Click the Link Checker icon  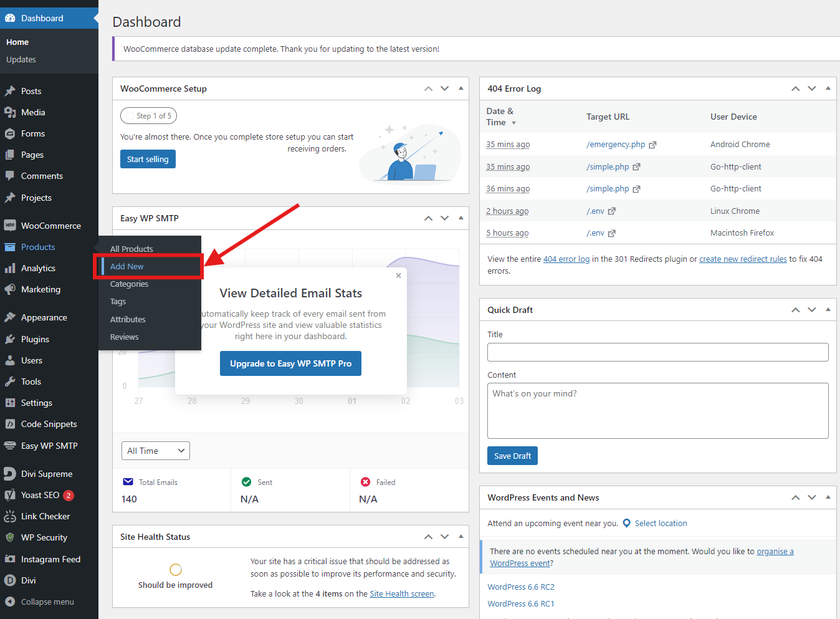click(x=10, y=516)
